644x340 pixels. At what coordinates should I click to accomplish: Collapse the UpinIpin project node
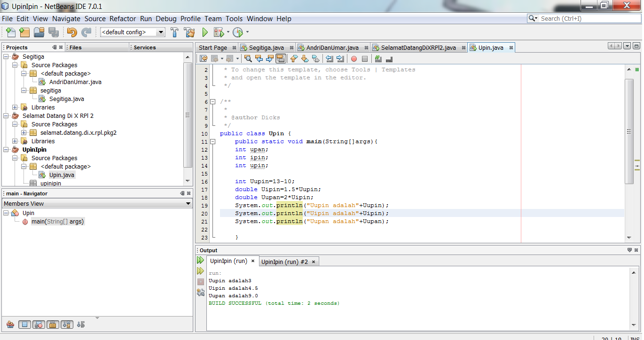7,149
